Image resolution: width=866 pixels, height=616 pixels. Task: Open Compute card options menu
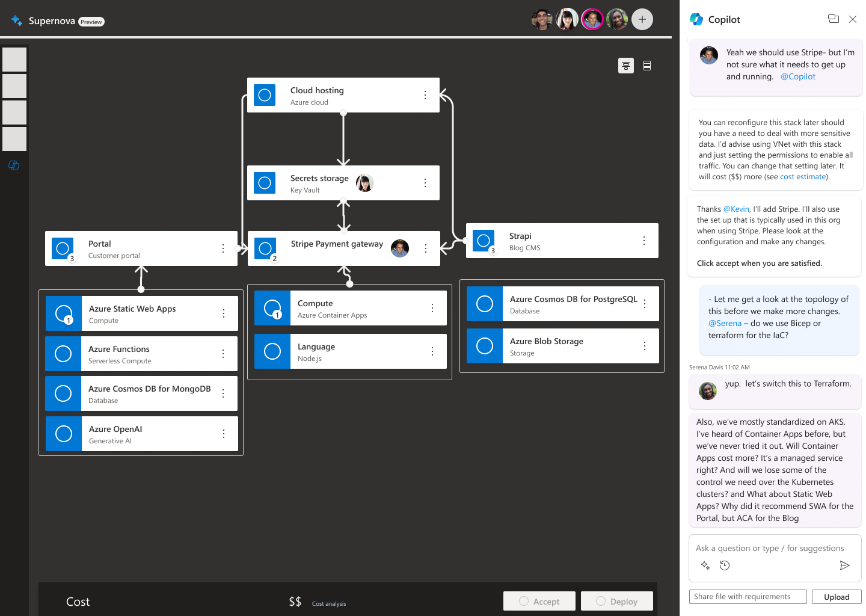(432, 308)
